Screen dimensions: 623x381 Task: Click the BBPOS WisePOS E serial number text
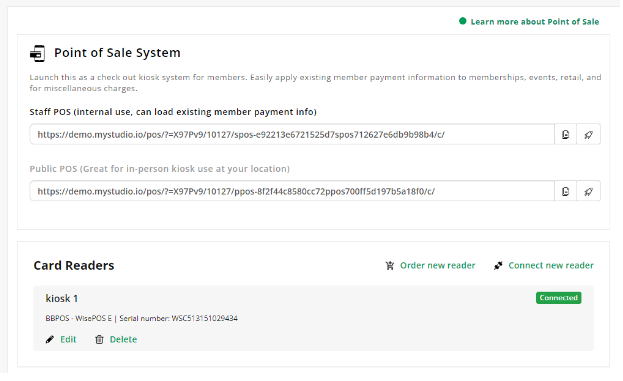141,318
